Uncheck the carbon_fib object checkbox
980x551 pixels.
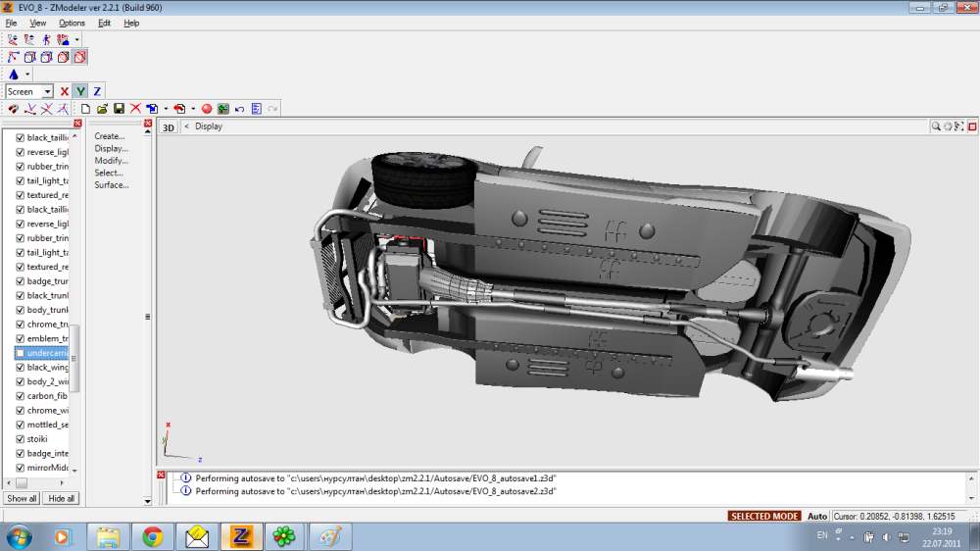click(x=20, y=396)
